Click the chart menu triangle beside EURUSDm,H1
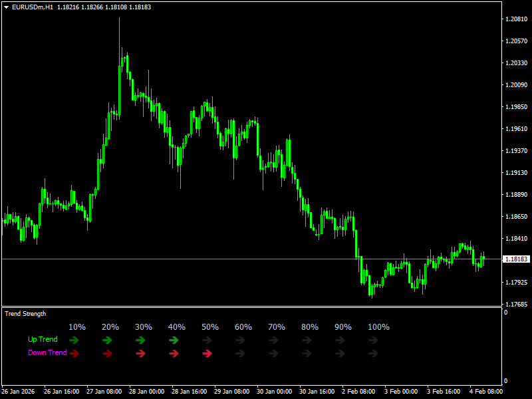Screen dimensions: 532x399 [x=6, y=7]
